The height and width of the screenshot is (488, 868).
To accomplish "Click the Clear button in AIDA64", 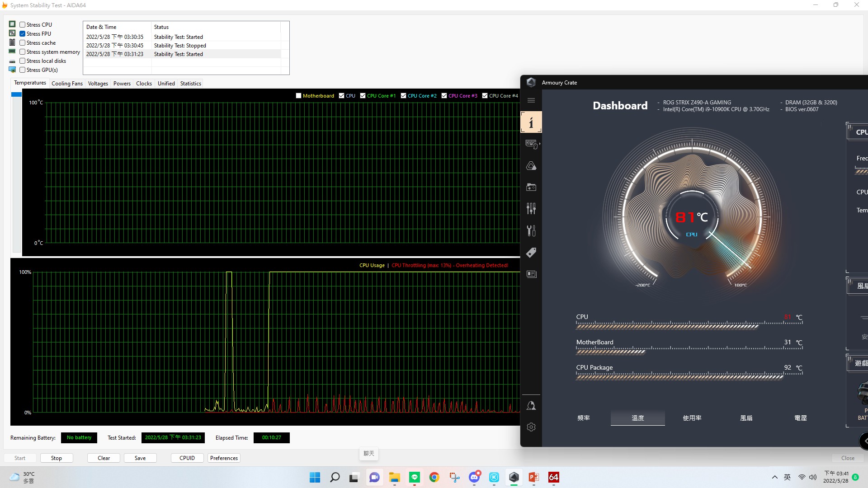I will pyautogui.click(x=104, y=458).
